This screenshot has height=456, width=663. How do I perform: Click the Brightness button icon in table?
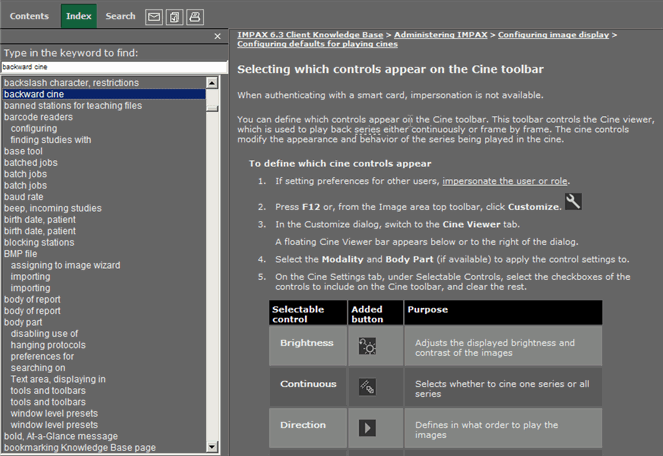[x=367, y=346]
